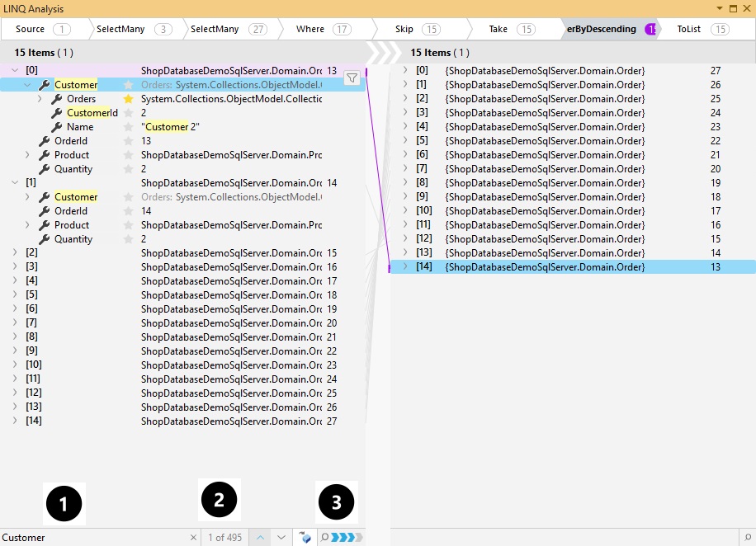
Task: Click wrench icon beside OrderId under [0]
Action: (x=45, y=141)
